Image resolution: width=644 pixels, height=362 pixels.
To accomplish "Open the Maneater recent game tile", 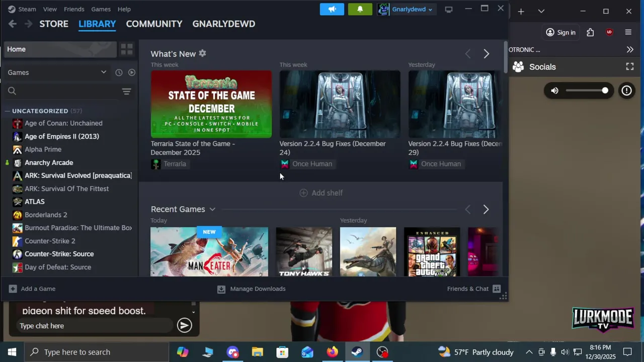I will (209, 251).
